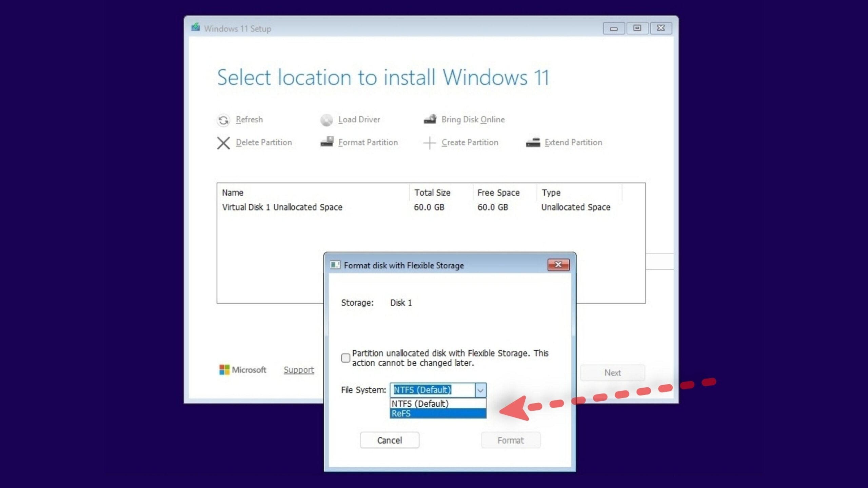Choose ReFS from the dropdown list
Screen dimensions: 868x488
(438, 413)
